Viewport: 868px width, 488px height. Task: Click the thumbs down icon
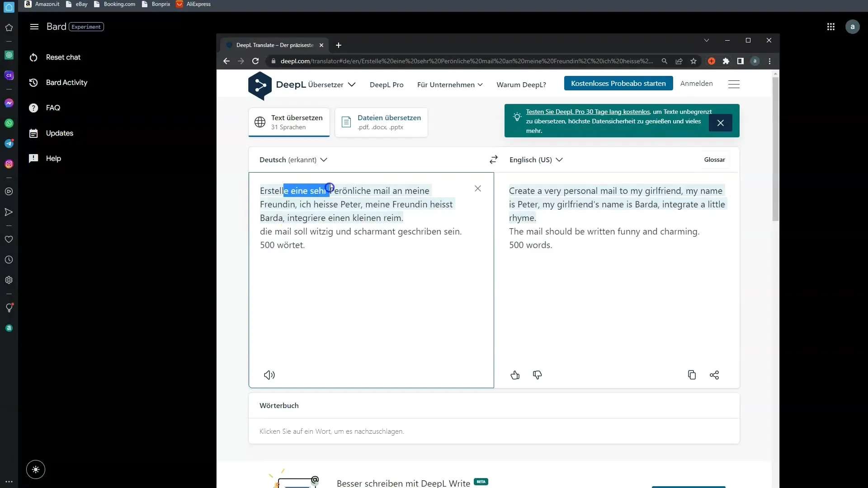[x=537, y=375]
